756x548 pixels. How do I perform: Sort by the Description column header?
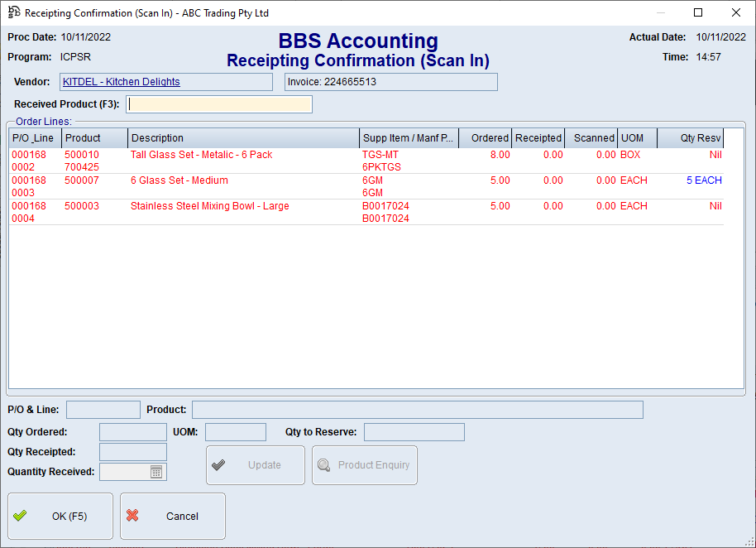tap(243, 138)
